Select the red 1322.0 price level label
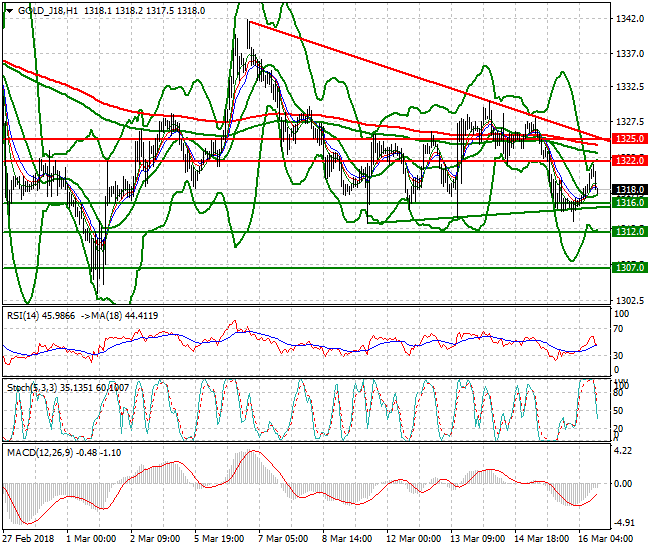Image resolution: width=650 pixels, height=550 pixels. click(x=629, y=160)
